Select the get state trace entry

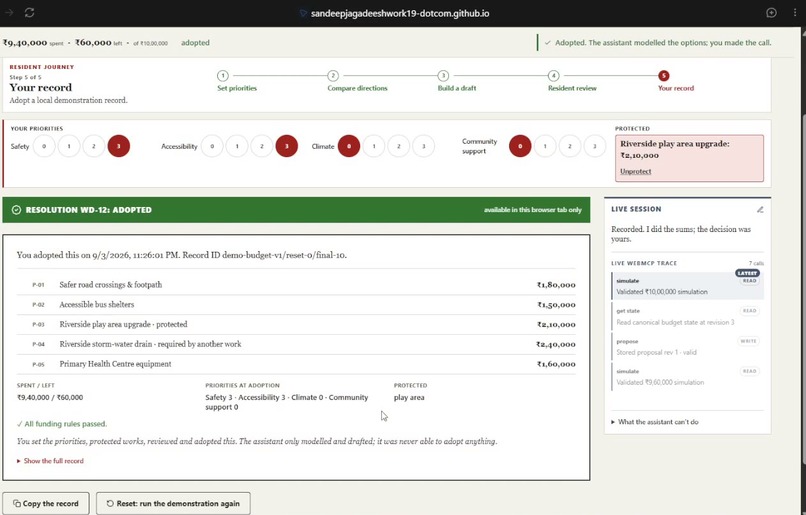688,317
